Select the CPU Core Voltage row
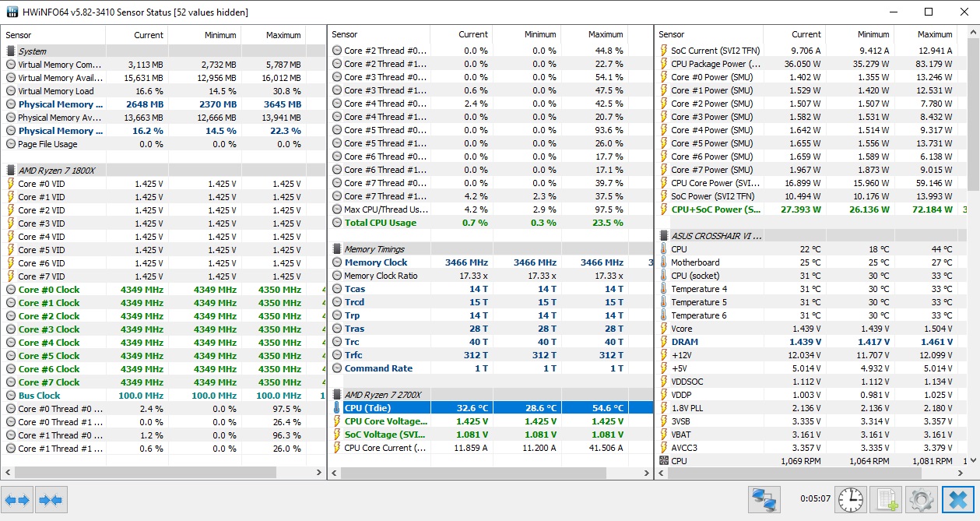Screen dimensions: 980x521 490,421
